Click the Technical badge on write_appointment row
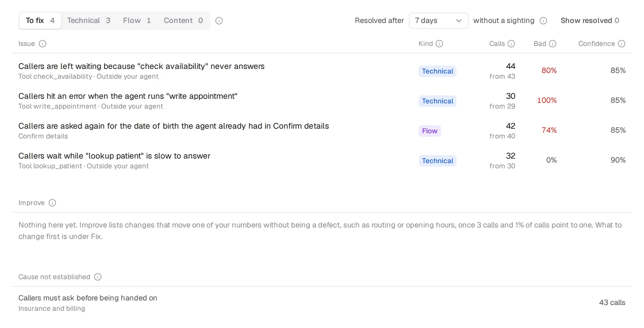 tap(437, 101)
